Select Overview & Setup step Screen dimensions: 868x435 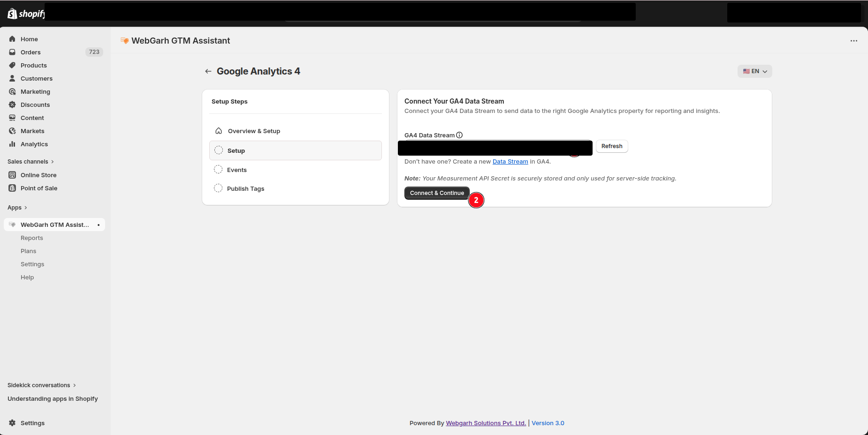coord(296,131)
